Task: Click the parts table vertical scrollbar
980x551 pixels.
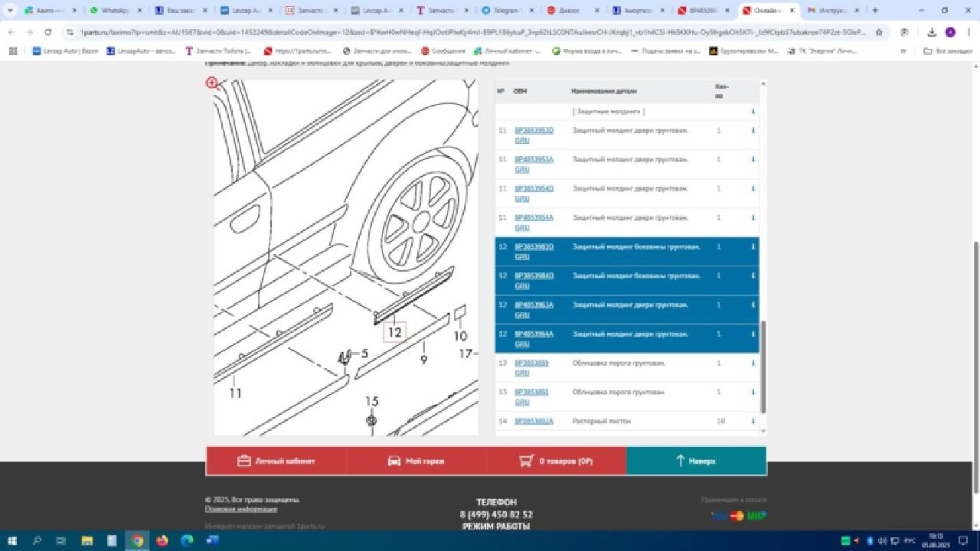Action: point(763,366)
